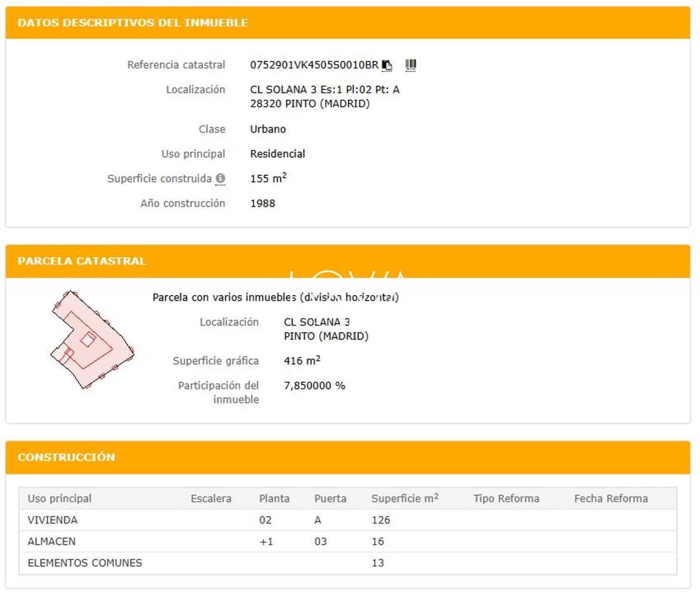The width and height of the screenshot is (700, 597).
Task: Click the info icon beside Superficie construida
Action: pyautogui.click(x=220, y=178)
